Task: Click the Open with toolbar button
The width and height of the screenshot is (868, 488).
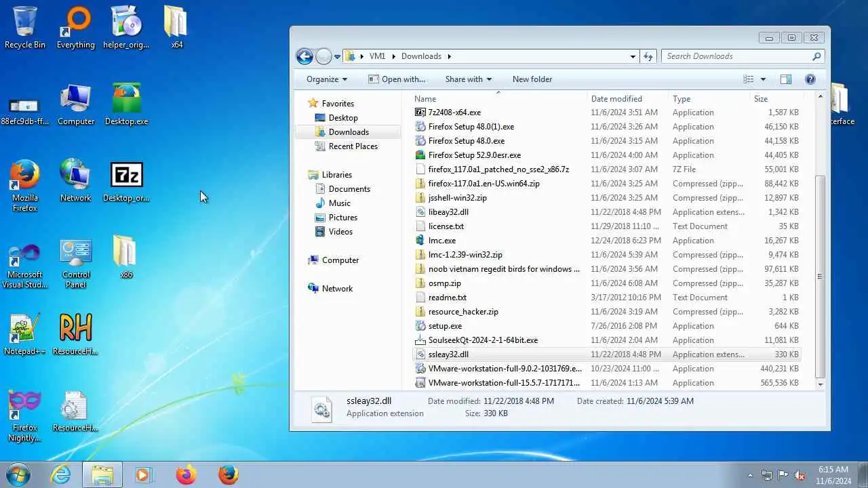Action: [397, 79]
